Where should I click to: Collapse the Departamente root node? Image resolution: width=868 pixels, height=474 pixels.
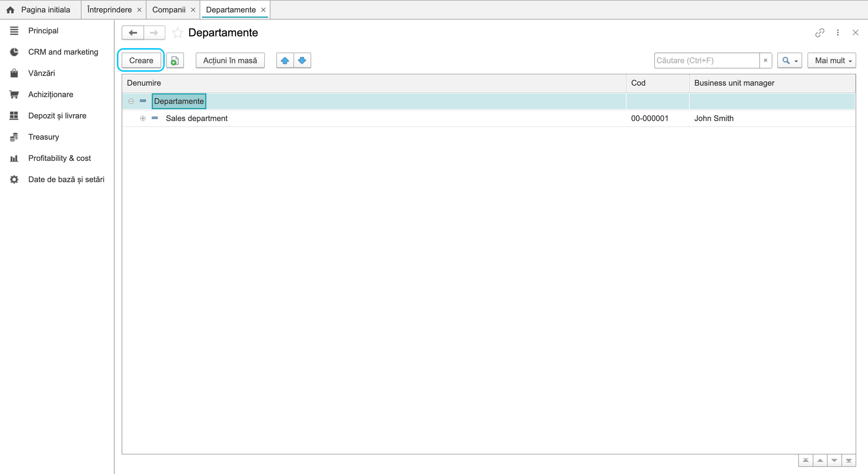click(131, 101)
